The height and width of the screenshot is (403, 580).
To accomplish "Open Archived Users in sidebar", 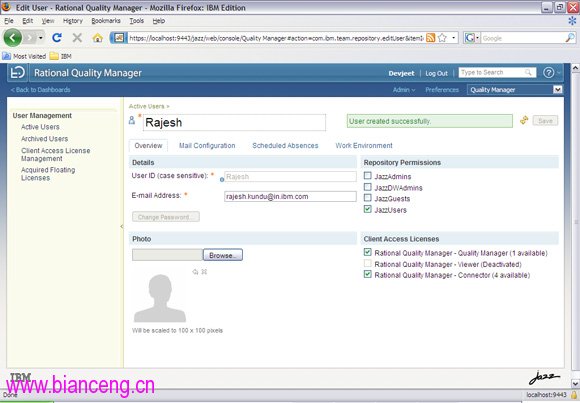I will point(44,139).
